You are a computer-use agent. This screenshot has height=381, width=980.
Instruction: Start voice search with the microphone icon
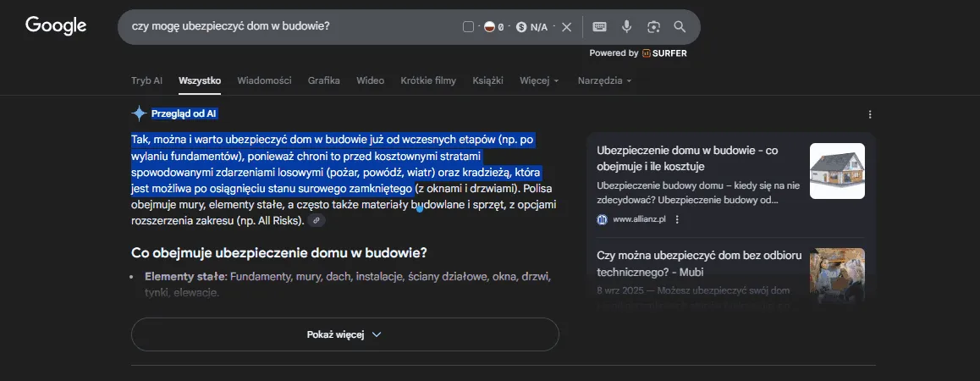[x=626, y=26]
